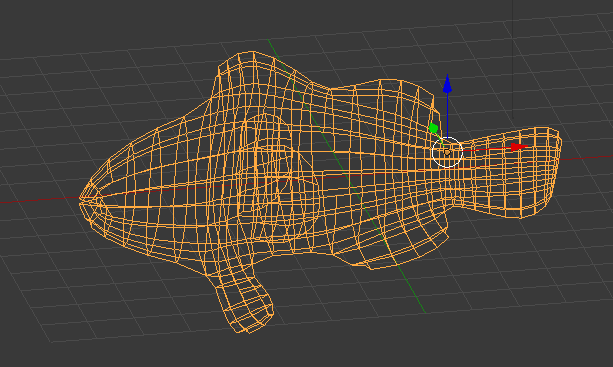Click the green Y-axis handle stem

point(441,139)
